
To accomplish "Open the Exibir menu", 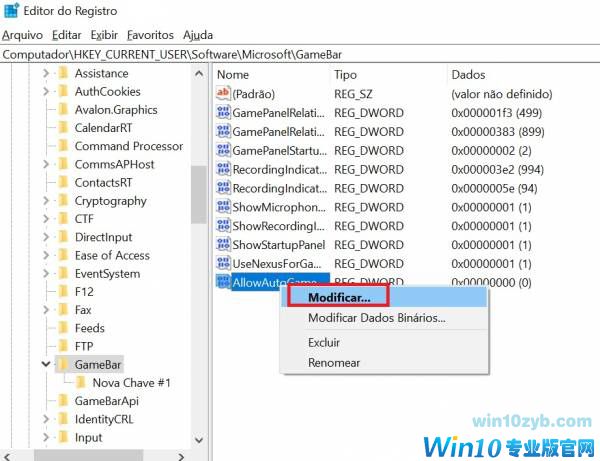I will pos(104,35).
